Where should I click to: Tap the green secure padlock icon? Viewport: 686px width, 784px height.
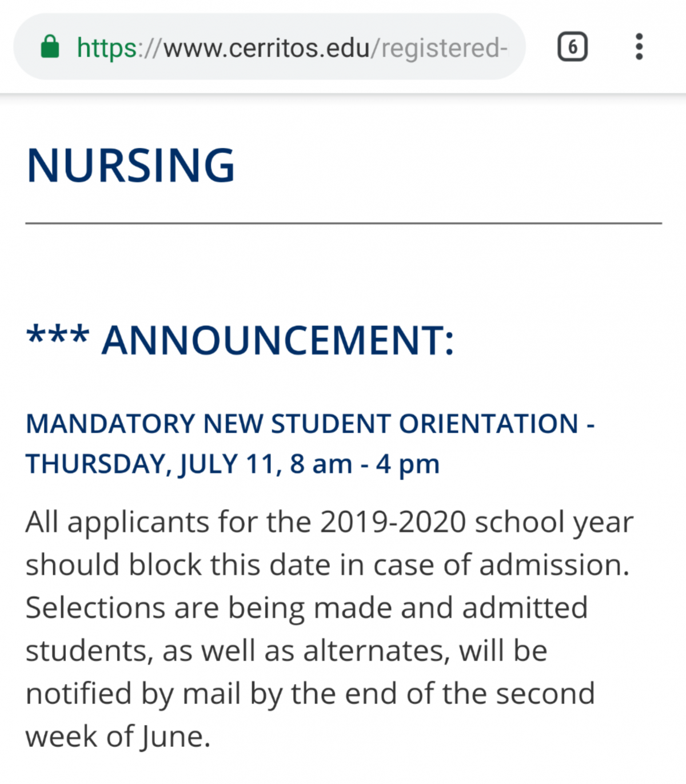[50, 47]
